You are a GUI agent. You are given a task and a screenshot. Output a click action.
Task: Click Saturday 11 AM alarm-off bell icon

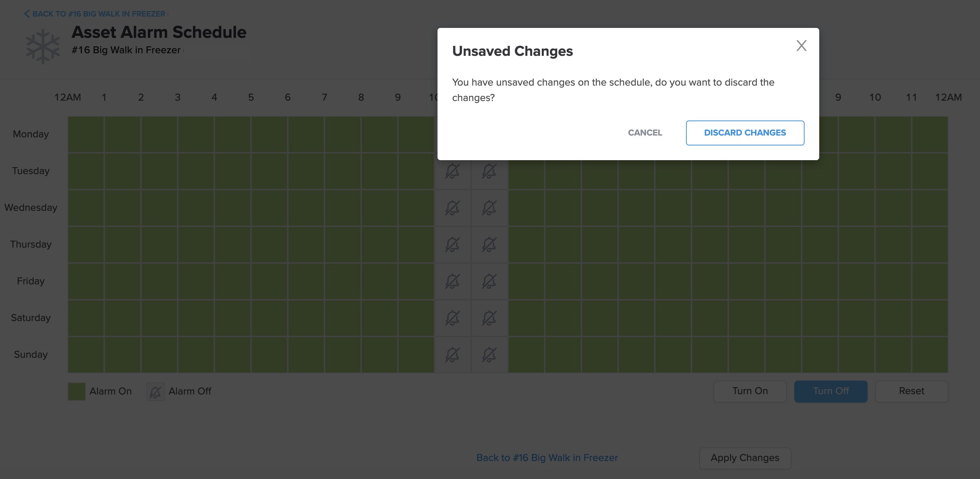[x=489, y=318]
